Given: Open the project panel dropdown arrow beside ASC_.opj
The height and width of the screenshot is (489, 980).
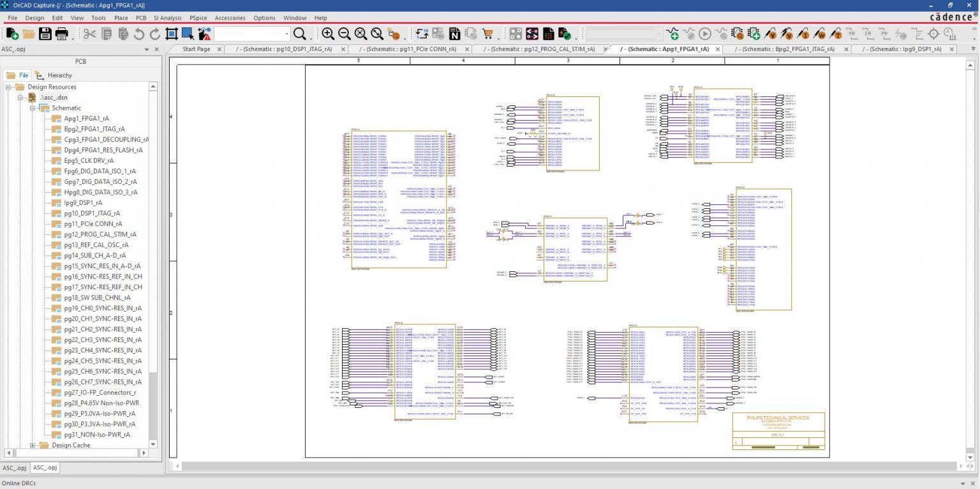Looking at the screenshot, I should point(147,49).
